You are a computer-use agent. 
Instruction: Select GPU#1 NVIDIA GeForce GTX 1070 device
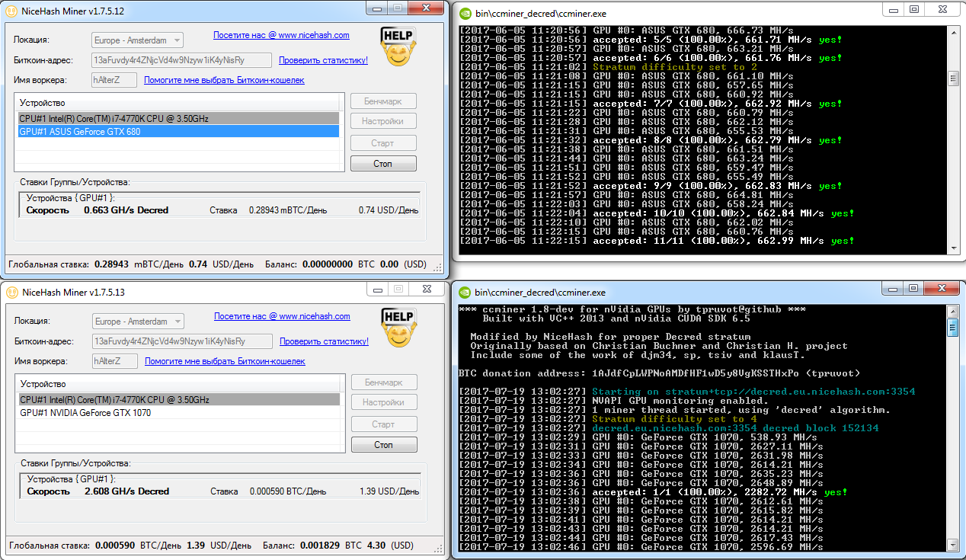pyautogui.click(x=179, y=413)
